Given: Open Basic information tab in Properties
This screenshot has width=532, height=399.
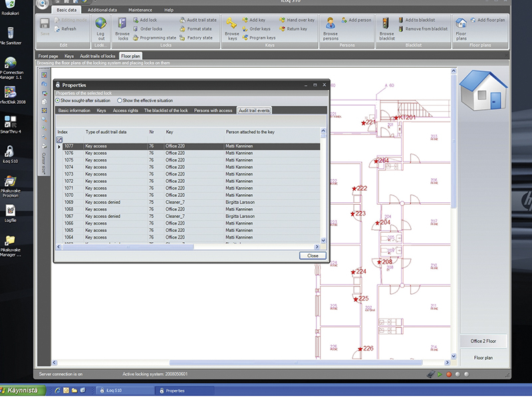Looking at the screenshot, I should (x=74, y=110).
